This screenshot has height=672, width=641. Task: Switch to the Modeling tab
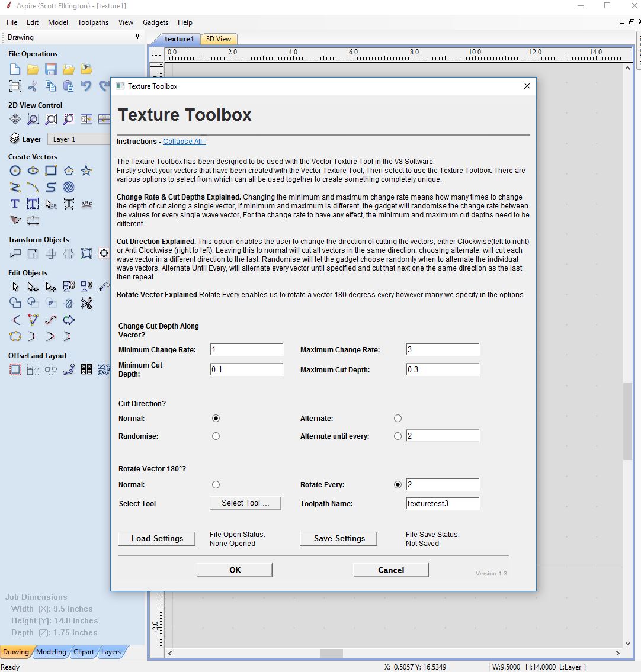51,651
